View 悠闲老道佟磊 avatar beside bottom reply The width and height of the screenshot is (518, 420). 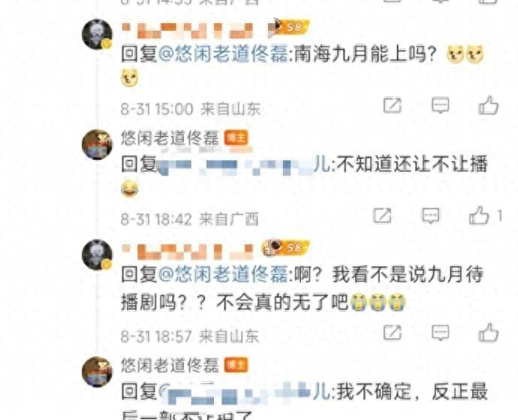click(97, 371)
